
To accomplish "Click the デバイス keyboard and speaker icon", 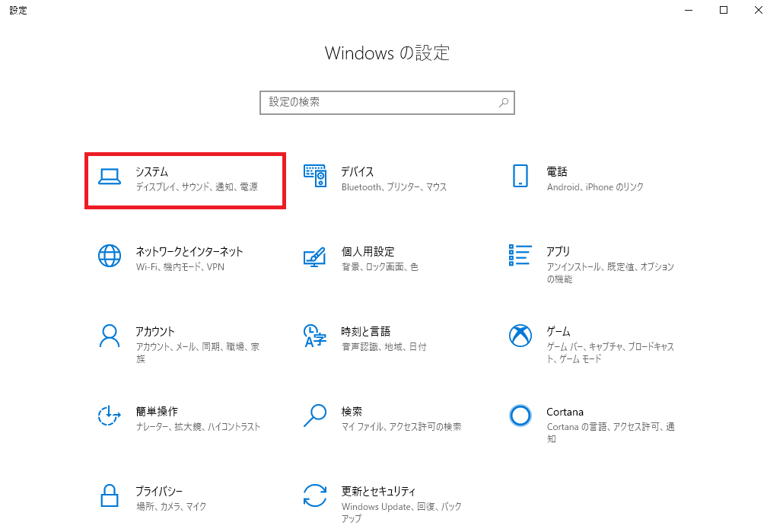I will pyautogui.click(x=315, y=176).
